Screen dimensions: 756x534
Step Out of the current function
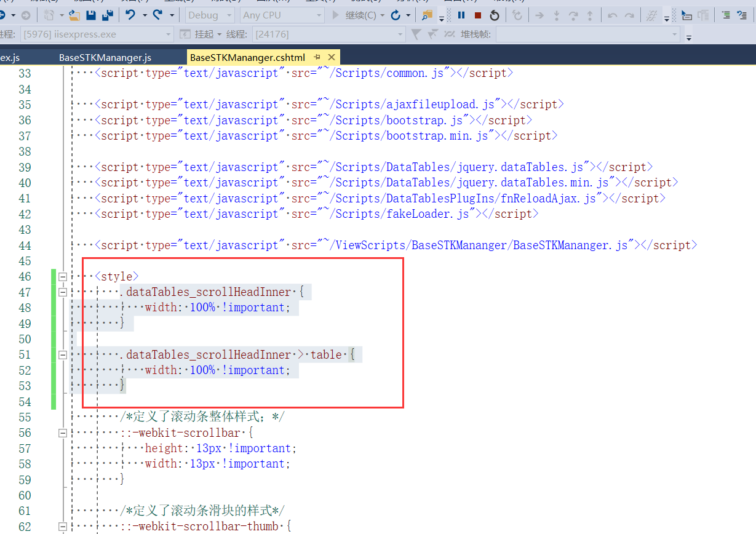(x=590, y=15)
